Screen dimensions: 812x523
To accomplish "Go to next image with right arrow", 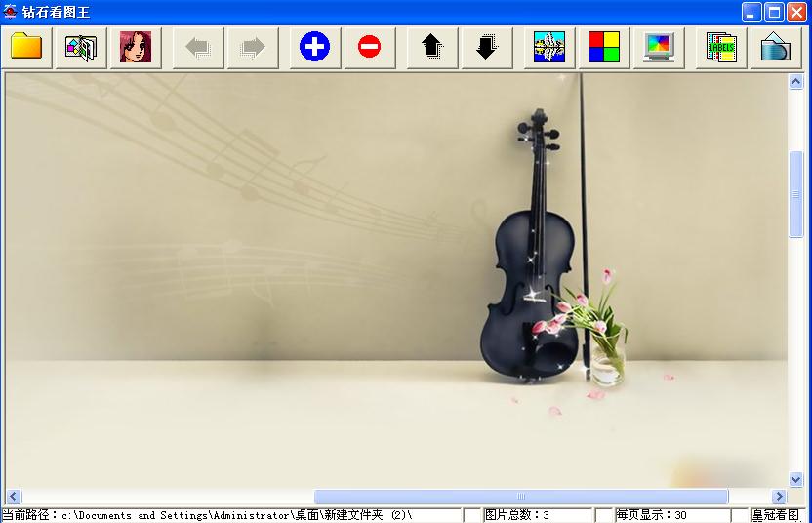I will click(253, 47).
